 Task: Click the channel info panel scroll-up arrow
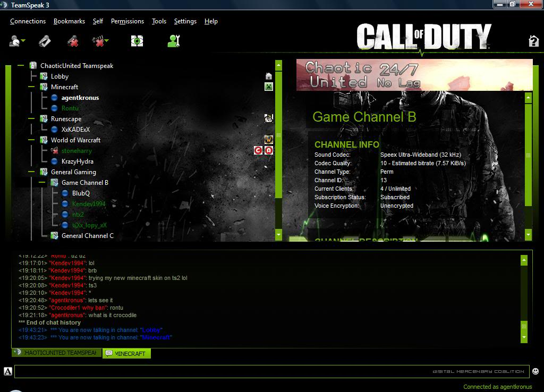click(528, 98)
